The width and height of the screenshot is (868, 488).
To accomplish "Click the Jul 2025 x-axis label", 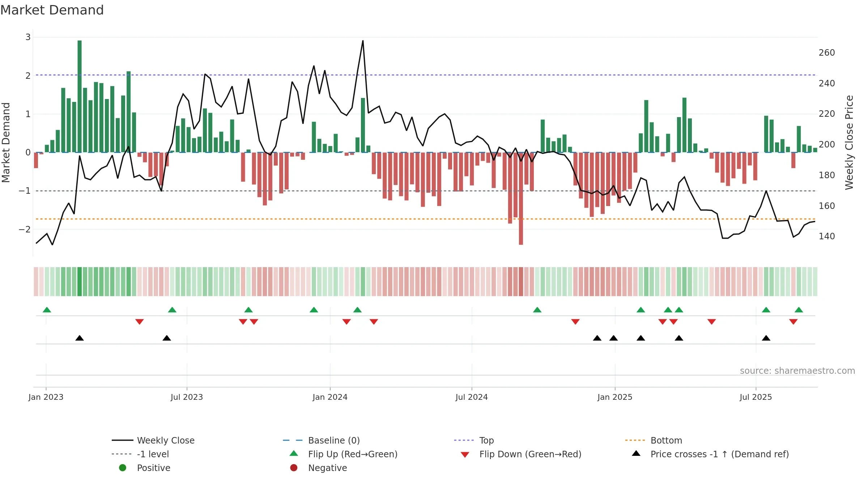I will pos(756,397).
